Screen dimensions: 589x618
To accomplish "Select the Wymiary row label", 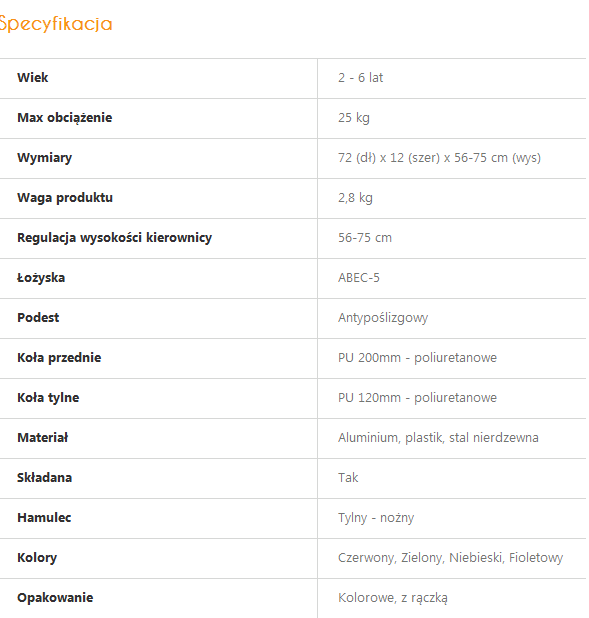I will coord(45,158).
